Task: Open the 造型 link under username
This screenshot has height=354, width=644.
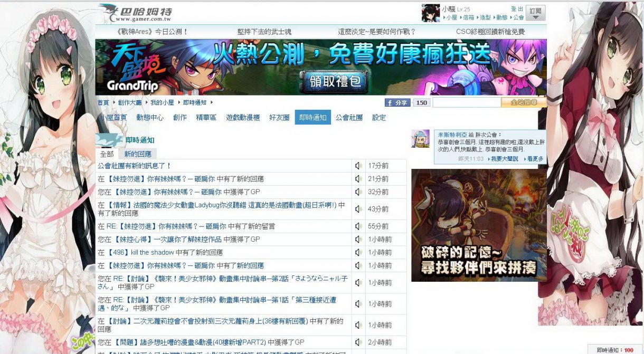Action: click(x=485, y=17)
